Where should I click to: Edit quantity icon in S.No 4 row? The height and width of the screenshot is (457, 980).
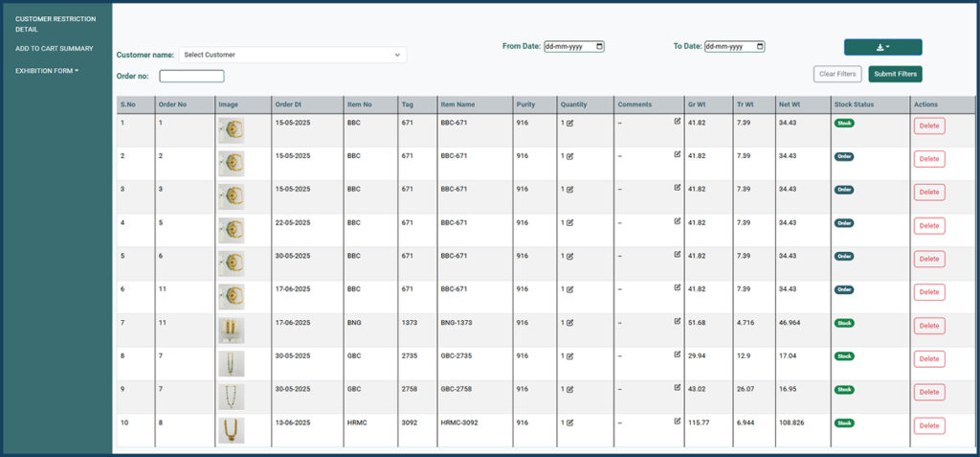[569, 223]
